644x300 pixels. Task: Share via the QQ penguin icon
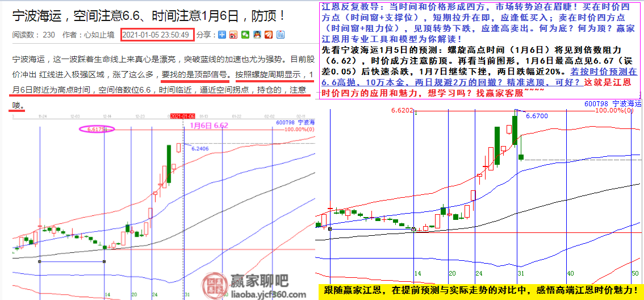(x=257, y=35)
